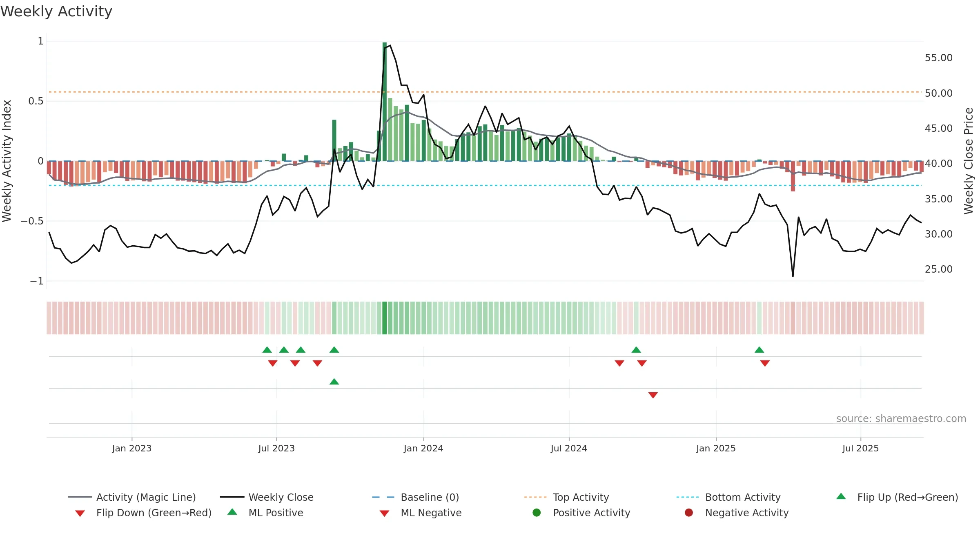980x551 pixels.
Task: Click the dark green heatmap strip cell
Action: click(x=384, y=318)
